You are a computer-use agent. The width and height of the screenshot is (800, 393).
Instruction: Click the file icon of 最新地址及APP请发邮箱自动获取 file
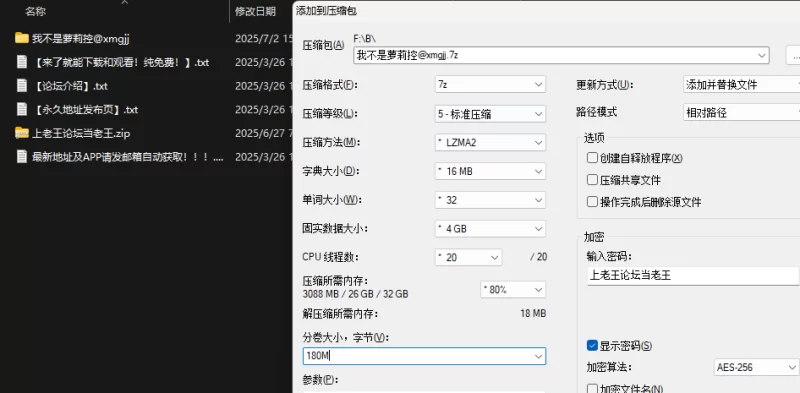21,157
